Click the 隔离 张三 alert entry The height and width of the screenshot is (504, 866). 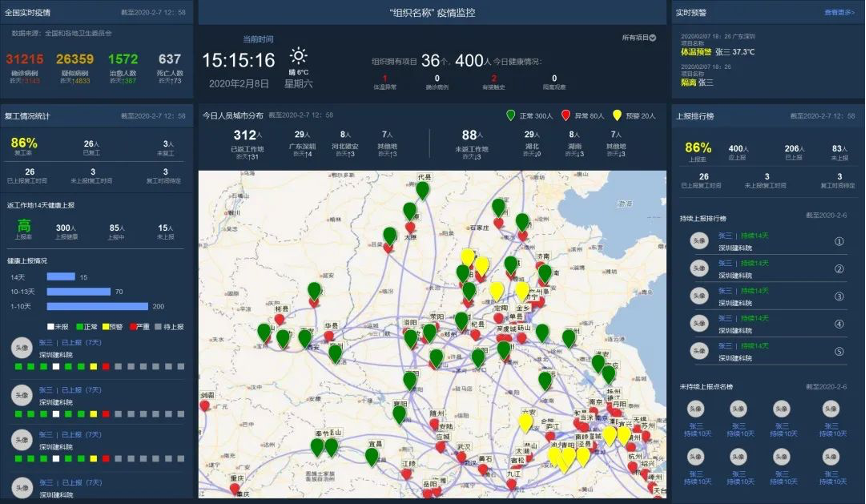(x=697, y=82)
